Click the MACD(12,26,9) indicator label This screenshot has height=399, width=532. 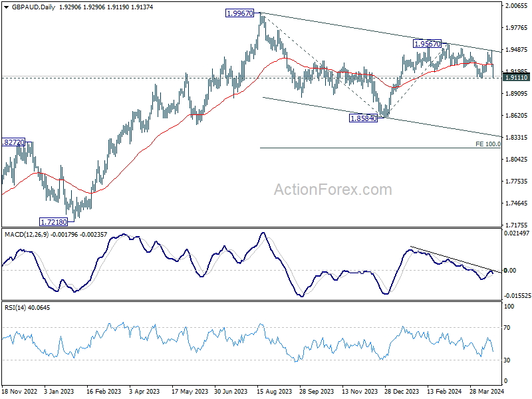click(27, 235)
